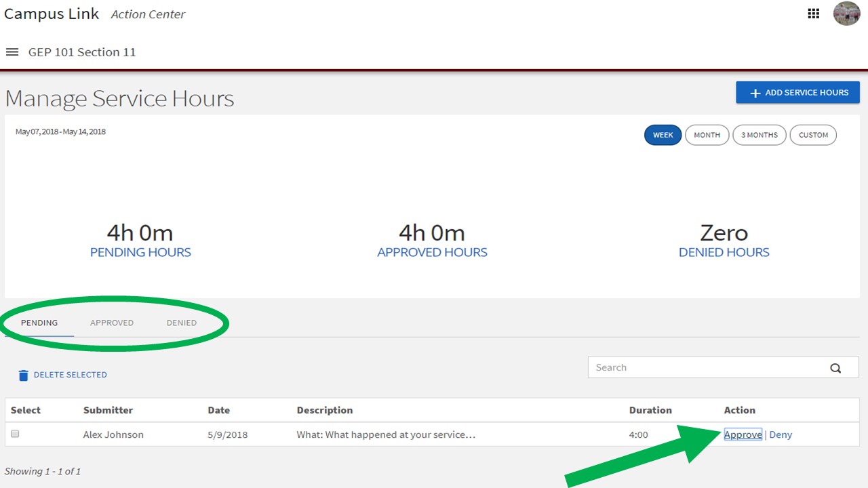This screenshot has width=868, height=488.
Task: Open the apps grid icon in top right
Action: click(x=813, y=13)
